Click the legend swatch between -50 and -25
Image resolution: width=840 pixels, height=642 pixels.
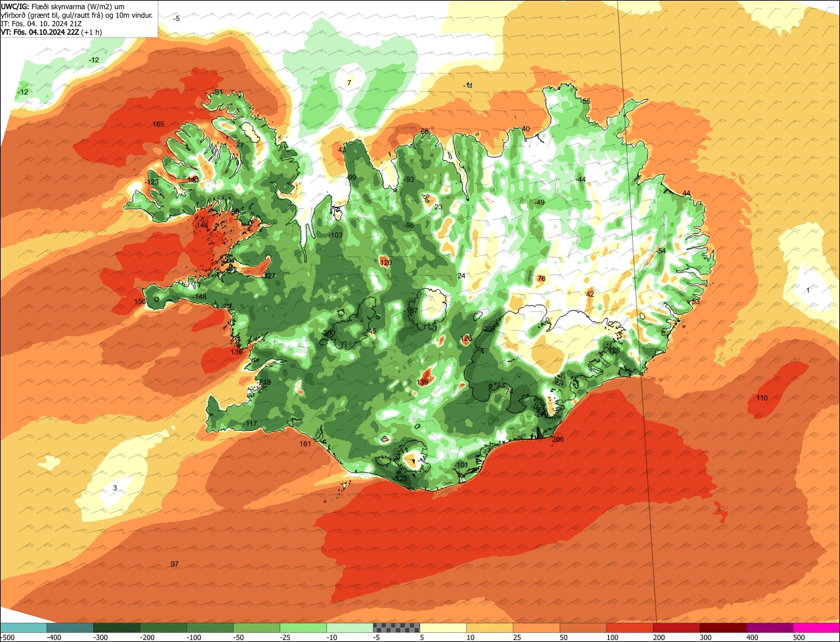(x=257, y=628)
